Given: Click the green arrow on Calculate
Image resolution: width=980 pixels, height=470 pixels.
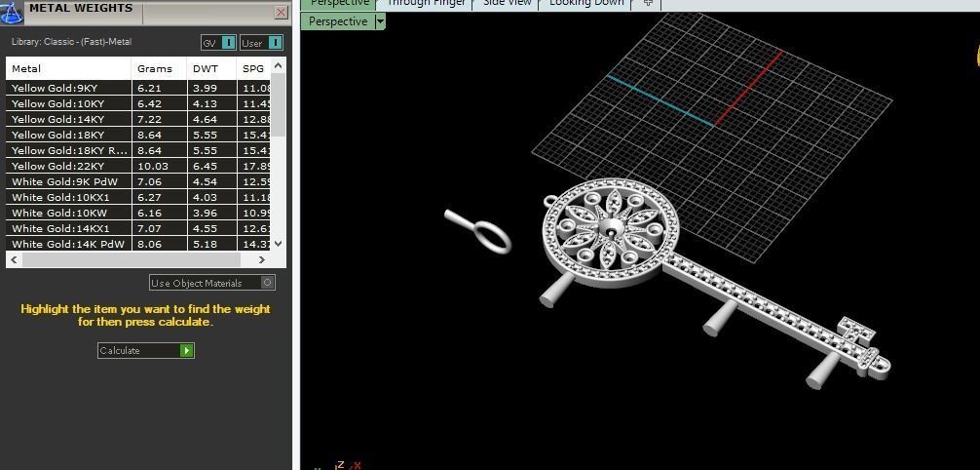Looking at the screenshot, I should coord(186,350).
